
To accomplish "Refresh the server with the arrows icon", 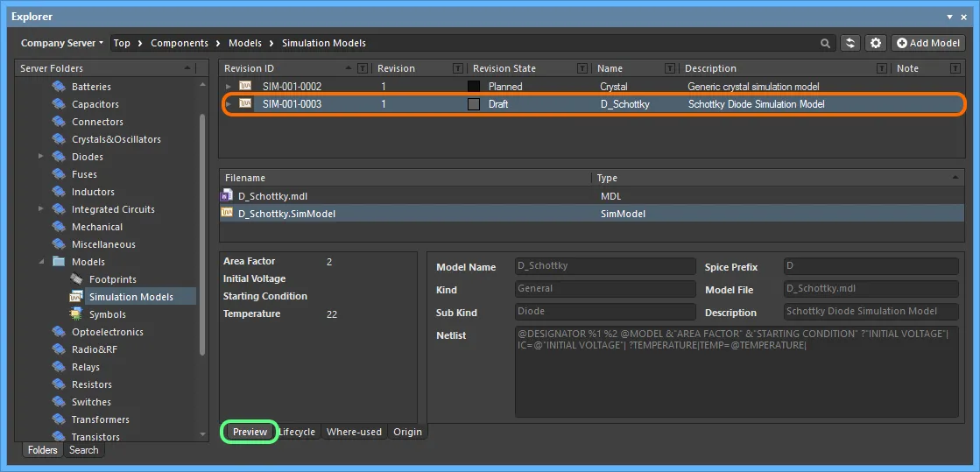I will coord(850,43).
